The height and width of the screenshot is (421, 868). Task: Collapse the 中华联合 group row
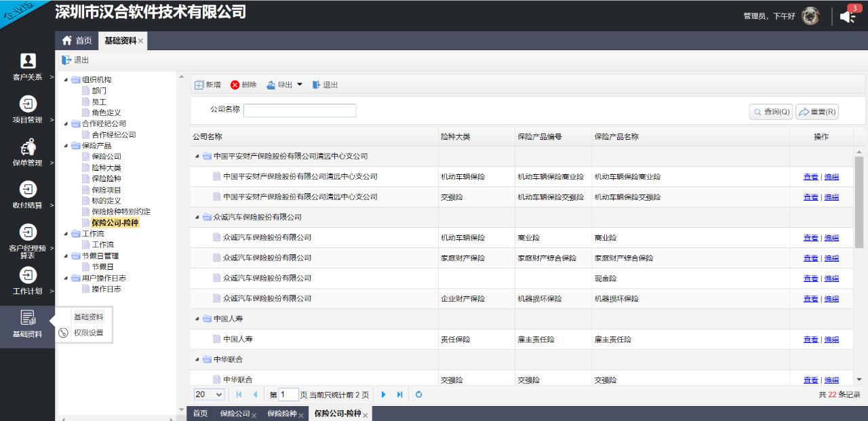coord(197,359)
